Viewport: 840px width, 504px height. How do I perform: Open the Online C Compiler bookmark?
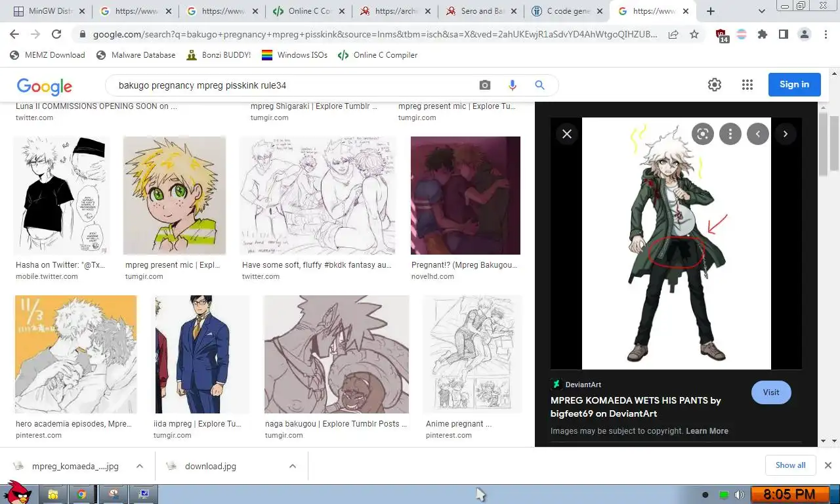377,55
